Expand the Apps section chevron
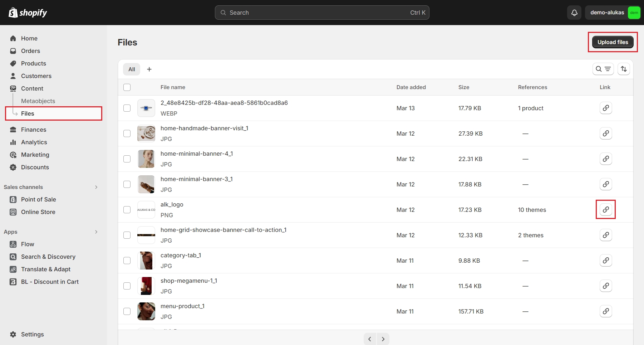Viewport: 644px width, 345px height. 96,232
